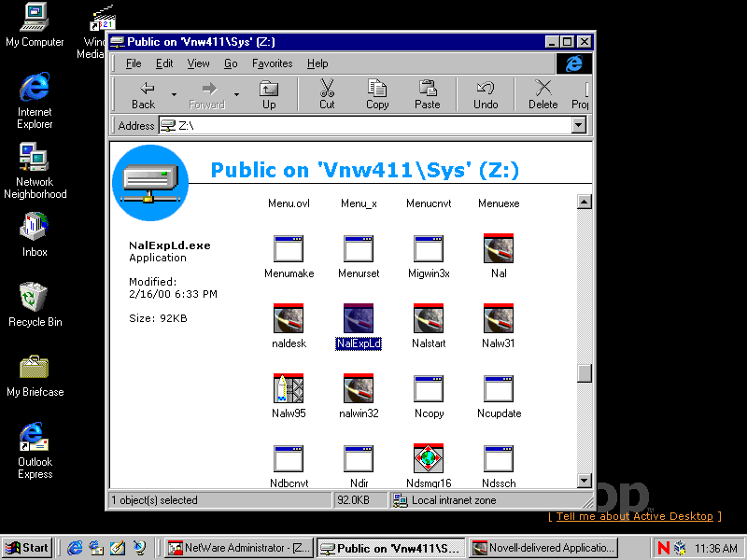Select the Ncupdate file icon

click(499, 388)
